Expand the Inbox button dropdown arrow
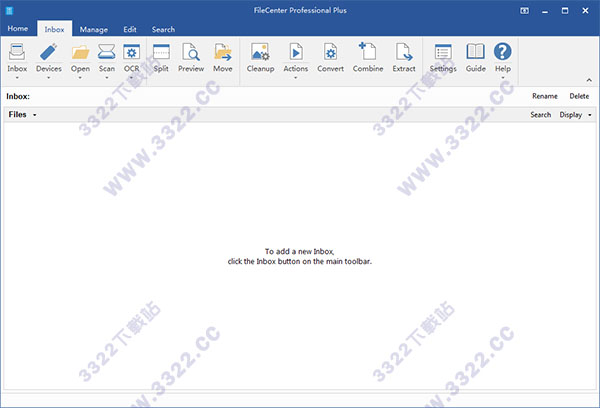The height and width of the screenshot is (408, 600). click(x=17, y=78)
